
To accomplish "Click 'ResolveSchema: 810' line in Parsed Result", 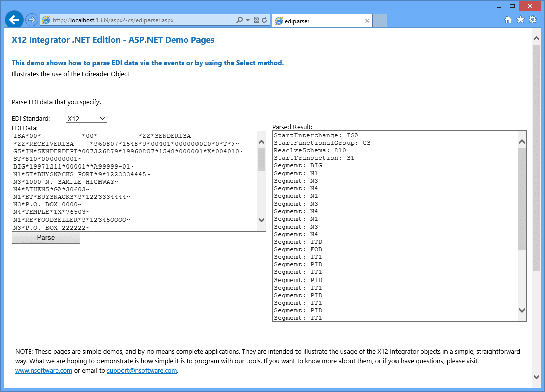I will (x=310, y=150).
